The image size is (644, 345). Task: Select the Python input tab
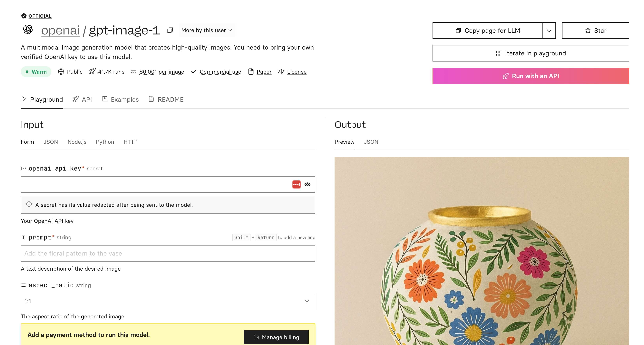(x=105, y=142)
